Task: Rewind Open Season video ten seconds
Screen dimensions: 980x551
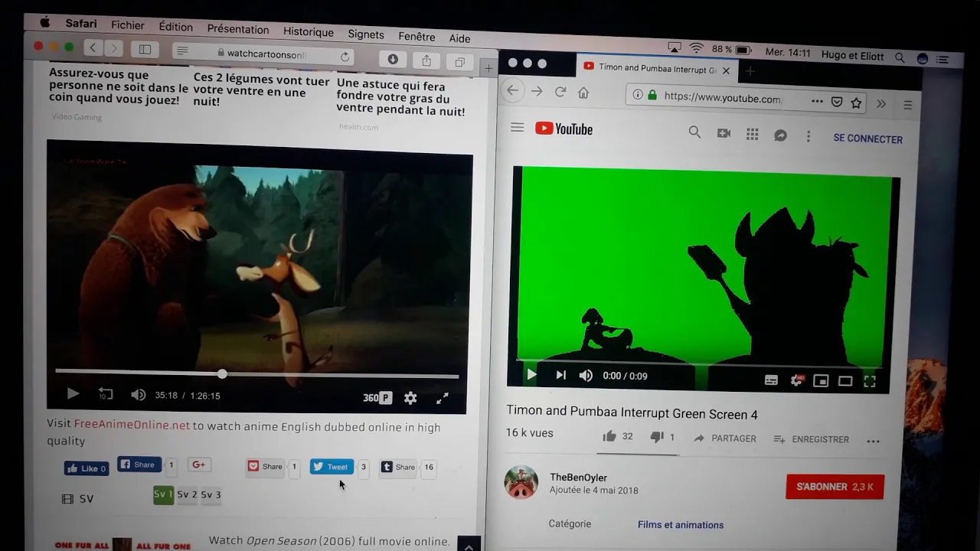Action: [106, 394]
